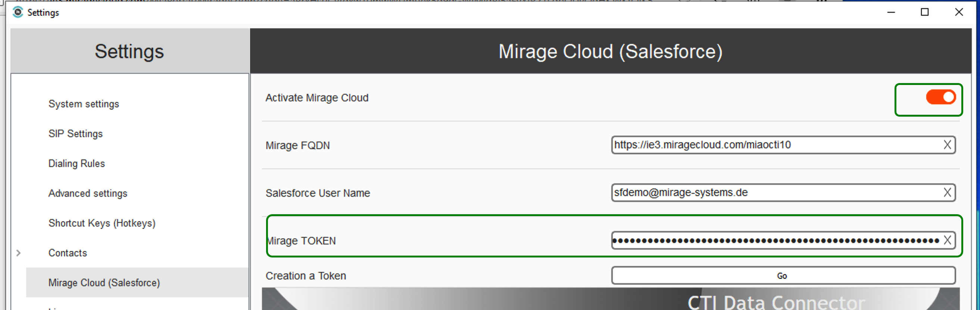Image resolution: width=980 pixels, height=310 pixels.
Task: Minimize the Settings window
Action: click(891, 12)
